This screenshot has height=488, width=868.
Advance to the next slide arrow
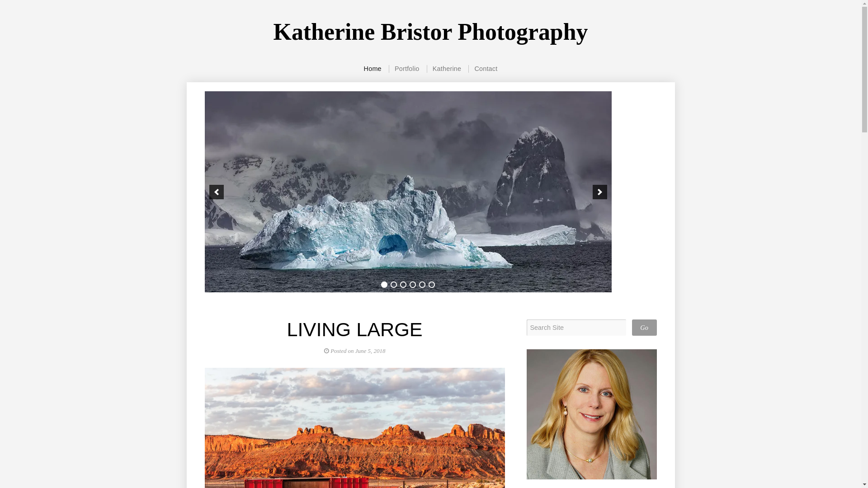coord(599,192)
